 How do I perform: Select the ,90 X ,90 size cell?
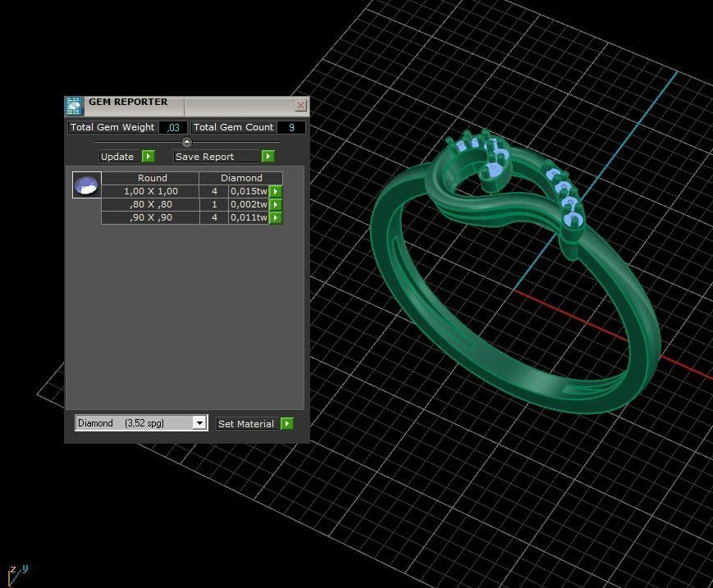pyautogui.click(x=150, y=217)
